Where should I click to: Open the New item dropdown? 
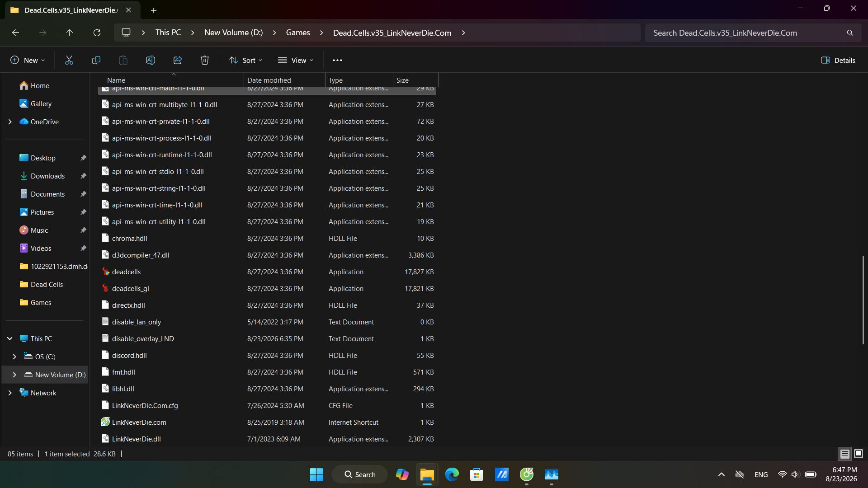tap(28, 60)
